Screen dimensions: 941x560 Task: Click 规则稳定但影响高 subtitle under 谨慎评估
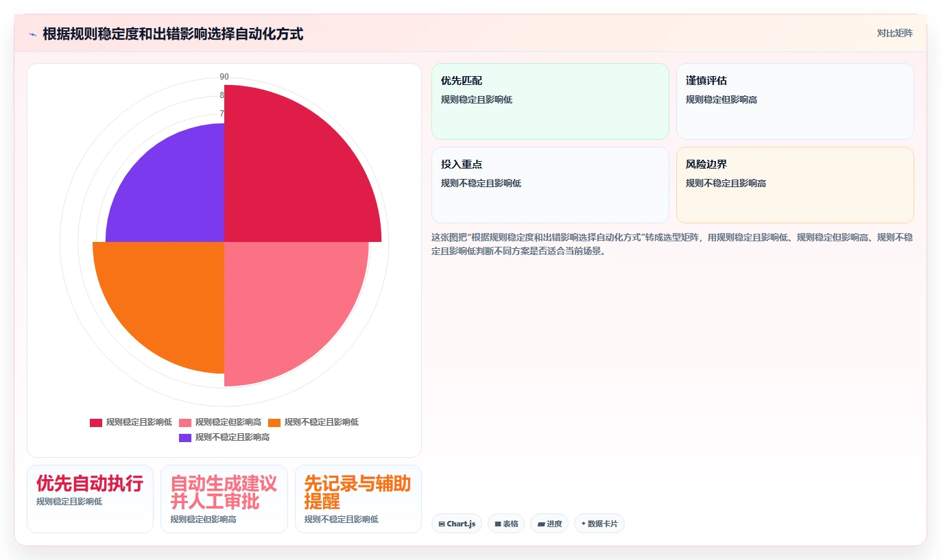pos(722,99)
